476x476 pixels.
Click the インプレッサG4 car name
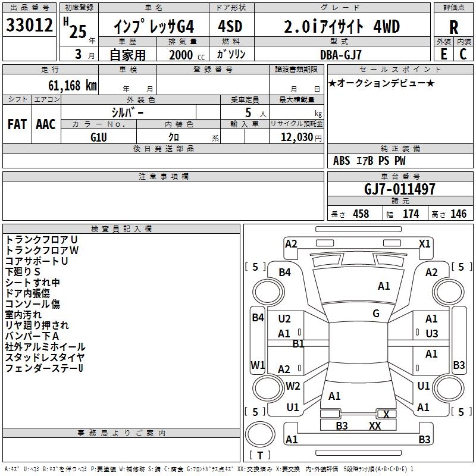point(154,27)
